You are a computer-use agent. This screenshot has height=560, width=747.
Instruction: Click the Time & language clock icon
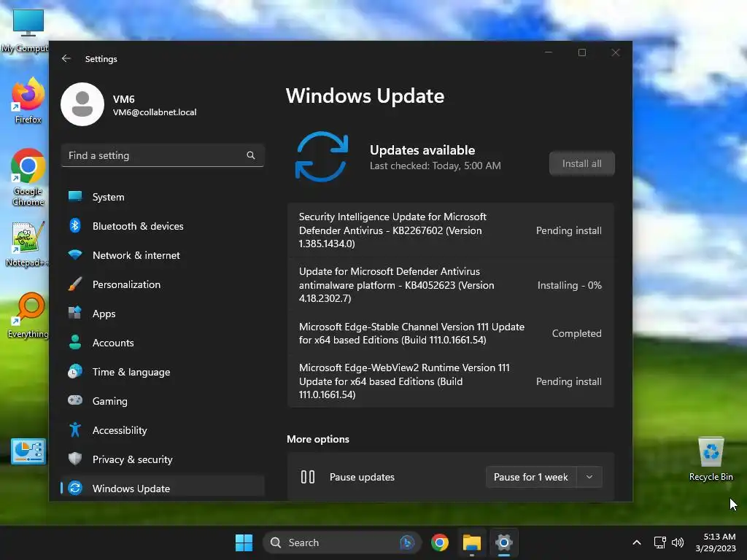pos(75,371)
